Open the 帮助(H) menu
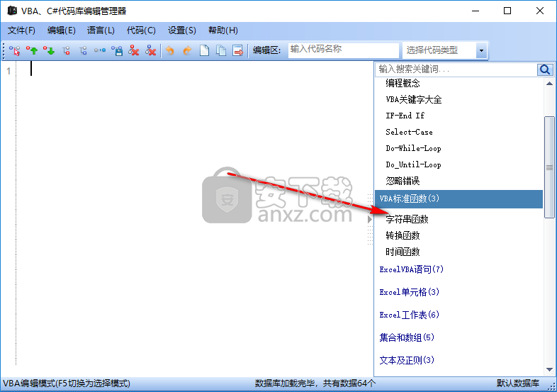 click(x=223, y=30)
